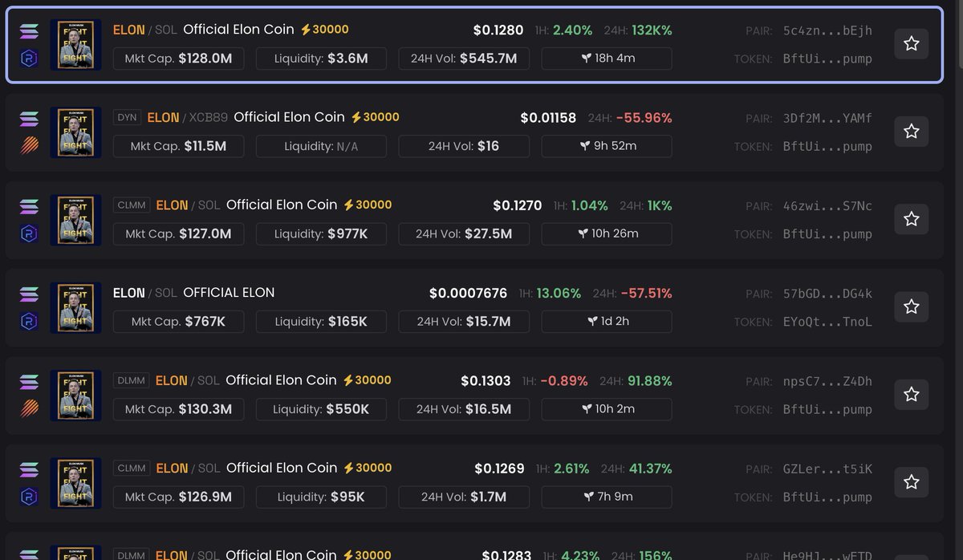Click CLMM badge in the 46zwi...S7Nc row
Viewport: 963px width, 560px height.
point(132,205)
